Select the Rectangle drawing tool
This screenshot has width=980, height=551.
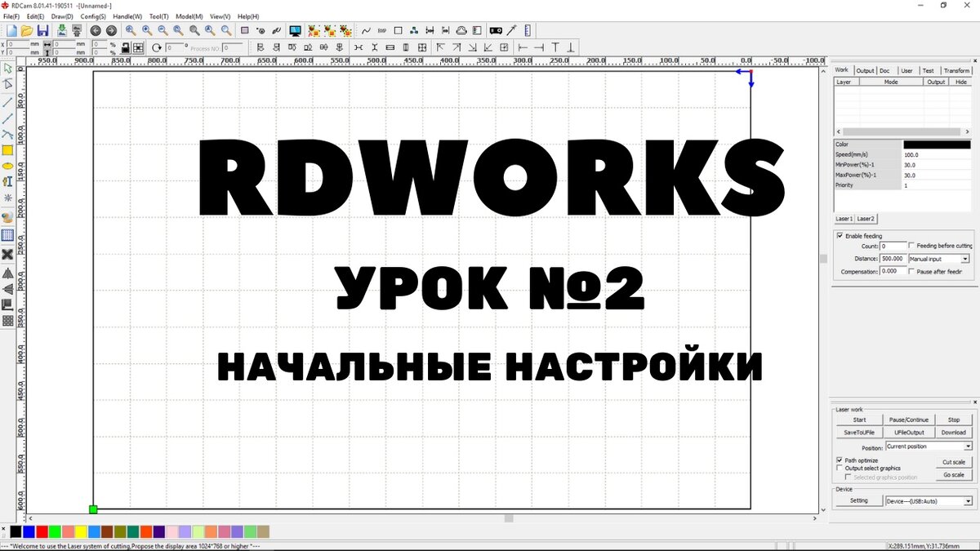[7, 150]
